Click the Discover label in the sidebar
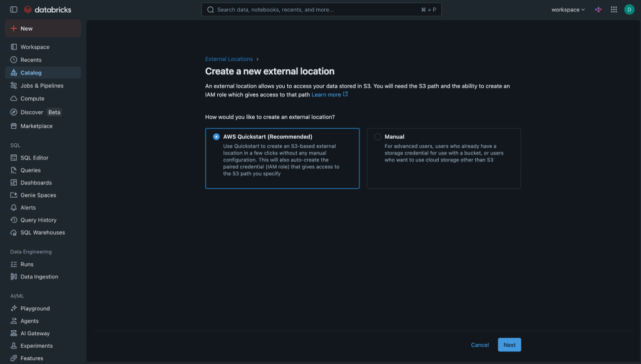 pos(32,113)
